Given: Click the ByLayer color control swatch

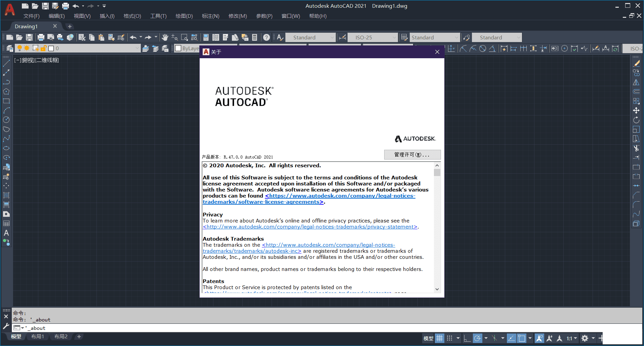Looking at the screenshot, I should click(x=178, y=48).
